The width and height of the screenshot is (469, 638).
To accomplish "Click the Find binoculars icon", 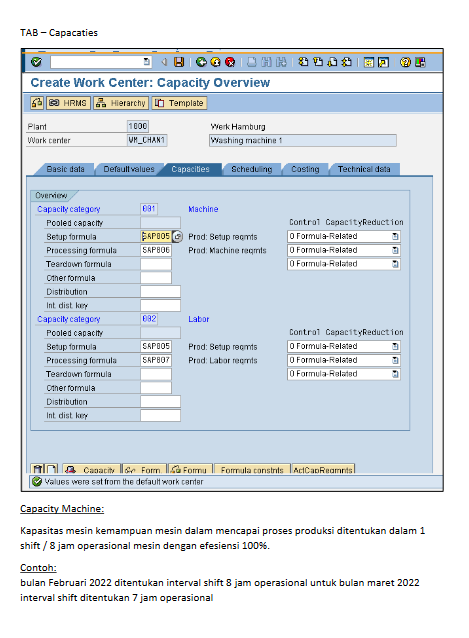I will [x=266, y=62].
